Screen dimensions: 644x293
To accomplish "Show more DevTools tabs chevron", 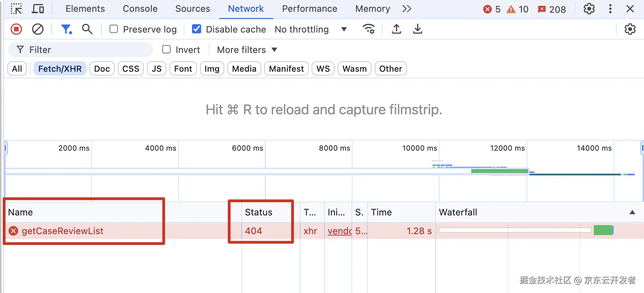I will pyautogui.click(x=407, y=9).
